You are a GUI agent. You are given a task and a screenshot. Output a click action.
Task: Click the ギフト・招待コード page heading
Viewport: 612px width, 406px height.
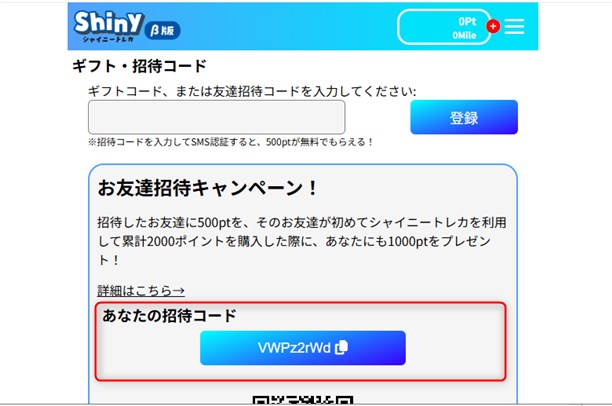click(x=139, y=66)
